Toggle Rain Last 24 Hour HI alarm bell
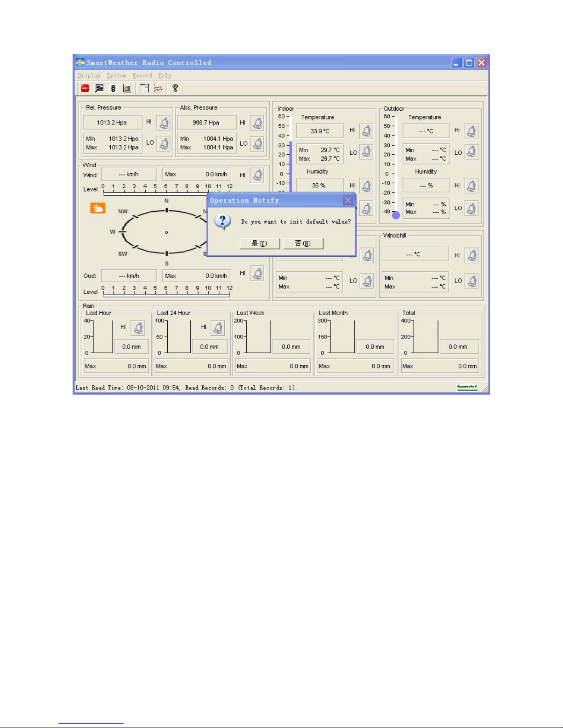The image size is (563, 728). click(x=218, y=328)
